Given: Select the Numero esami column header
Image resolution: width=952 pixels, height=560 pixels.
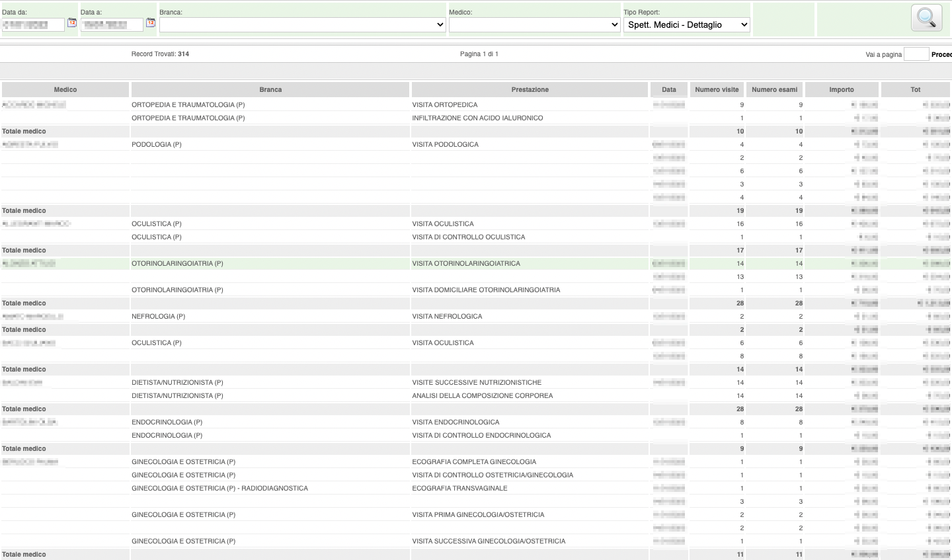Looking at the screenshot, I should (x=774, y=89).
